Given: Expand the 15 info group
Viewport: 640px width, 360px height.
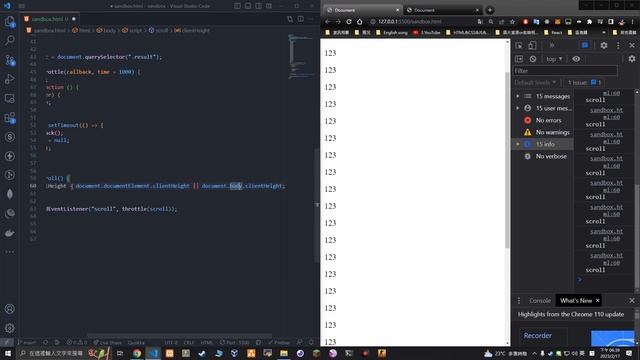Looking at the screenshot, I should (518, 144).
